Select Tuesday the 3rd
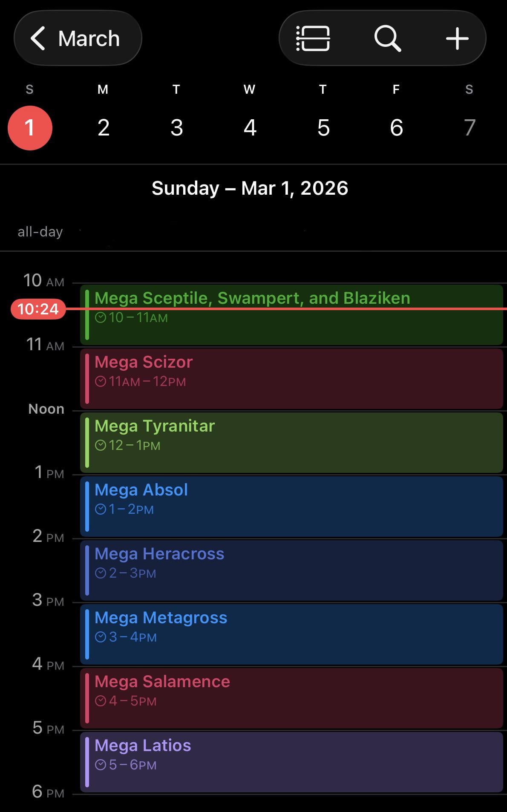The image size is (507, 812). 176,127
